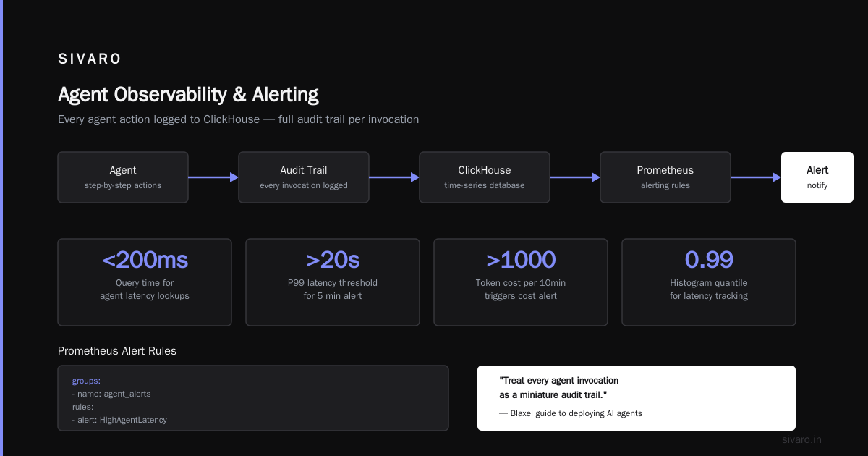868x456 pixels.
Task: Click the Blaxel guide quote card
Action: pos(637,398)
